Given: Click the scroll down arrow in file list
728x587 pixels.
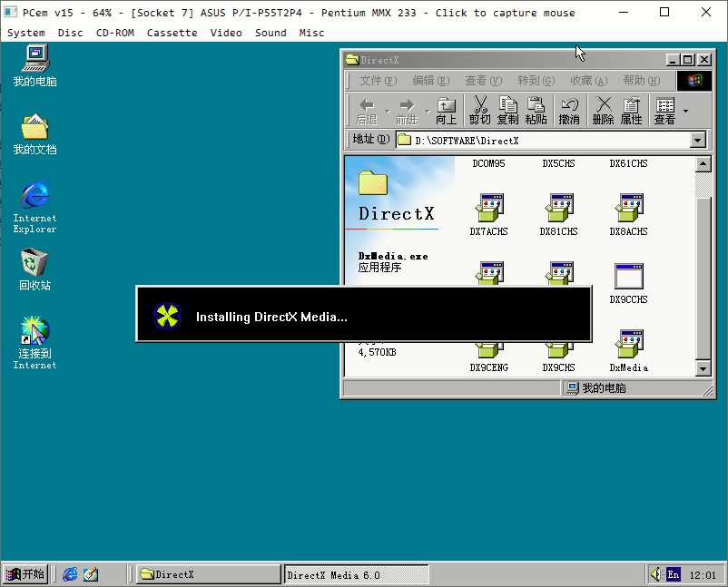Looking at the screenshot, I should [x=703, y=368].
